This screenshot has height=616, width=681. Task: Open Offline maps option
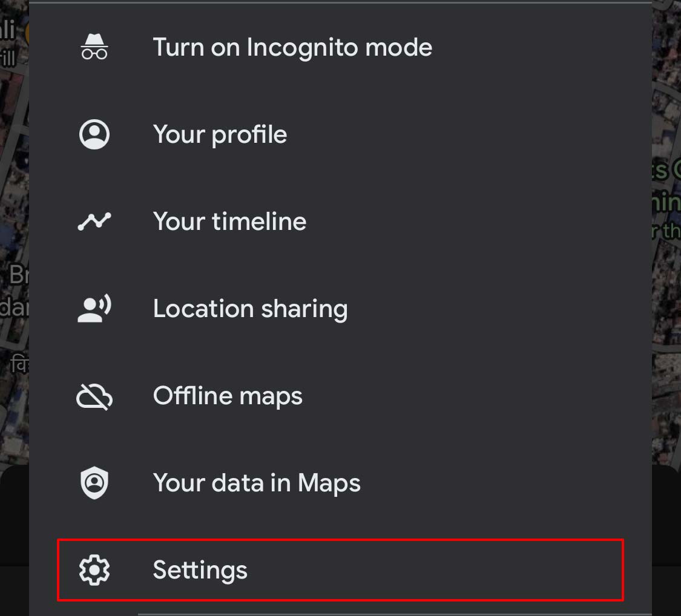coord(340,396)
